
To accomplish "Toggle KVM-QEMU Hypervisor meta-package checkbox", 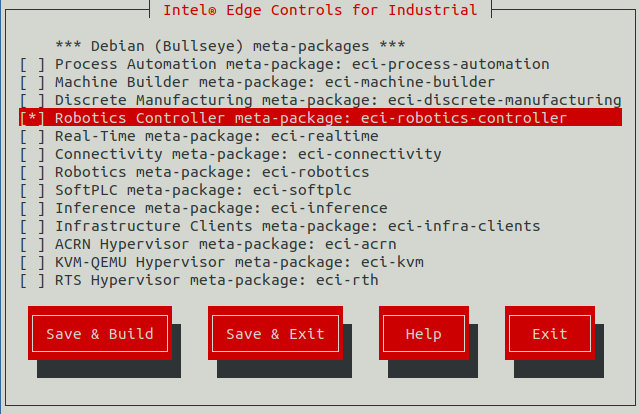I will pos(33,262).
